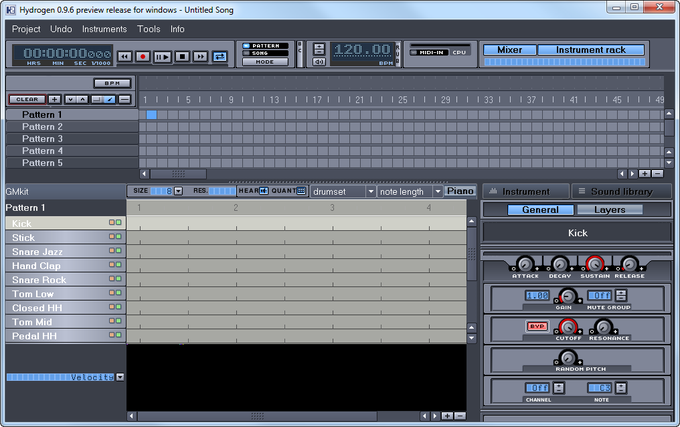
Task: Click the MUTE GROUP stepper
Action: (621, 296)
